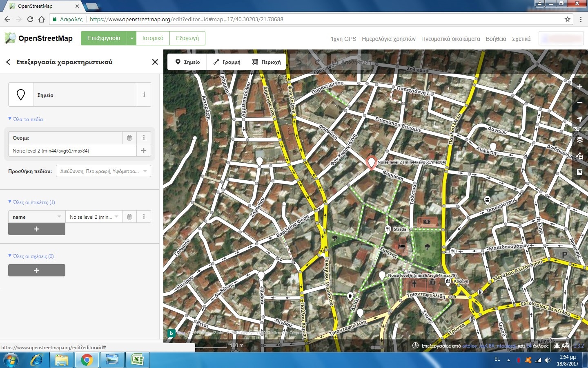Click the Όνομα text field
The width and height of the screenshot is (588, 368).
tap(72, 150)
